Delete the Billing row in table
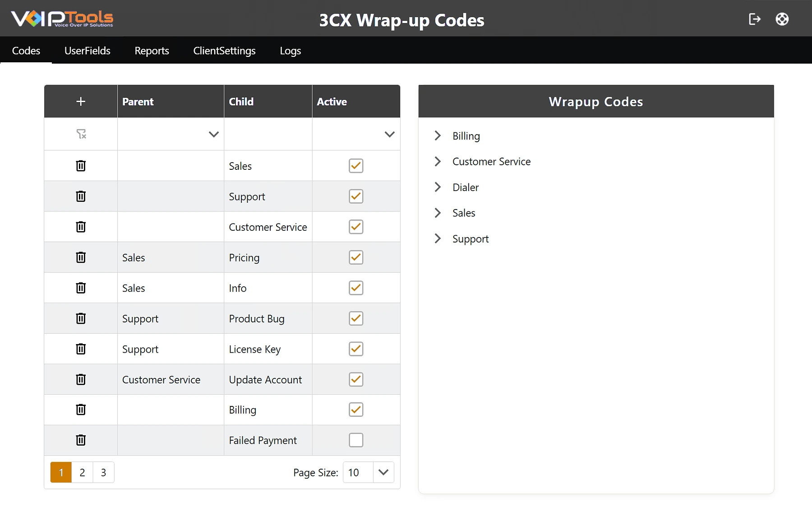This screenshot has height=508, width=812. point(81,410)
